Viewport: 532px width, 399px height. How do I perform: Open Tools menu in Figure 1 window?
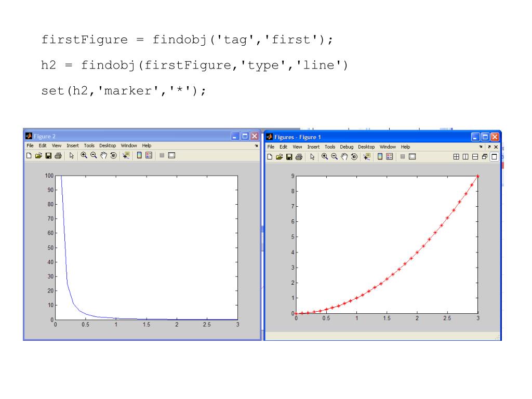(x=330, y=147)
